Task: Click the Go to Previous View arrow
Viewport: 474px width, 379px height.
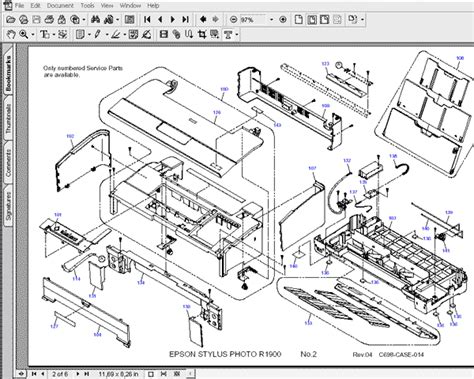Action: coord(203,20)
